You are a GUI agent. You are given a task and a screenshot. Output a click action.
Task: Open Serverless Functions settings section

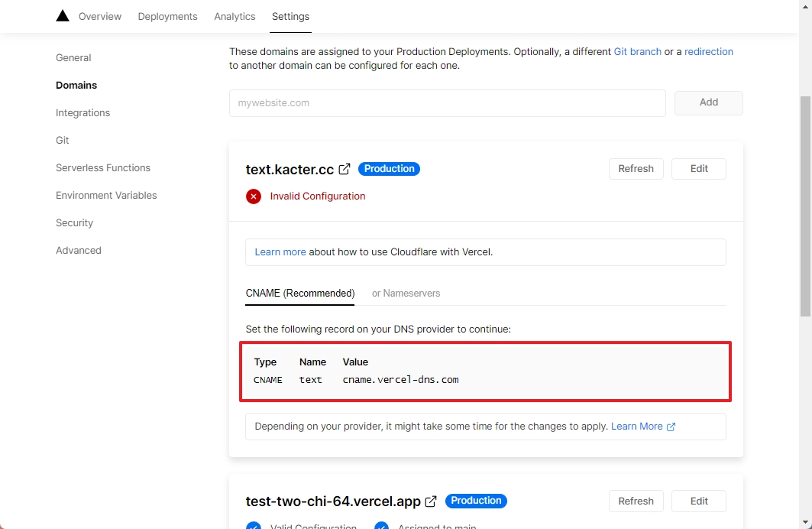pyautogui.click(x=103, y=168)
